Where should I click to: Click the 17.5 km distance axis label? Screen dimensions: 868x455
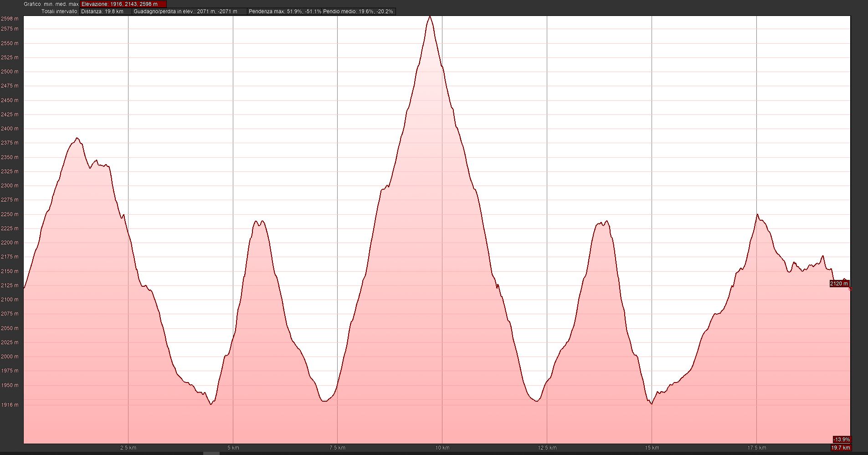pos(756,448)
